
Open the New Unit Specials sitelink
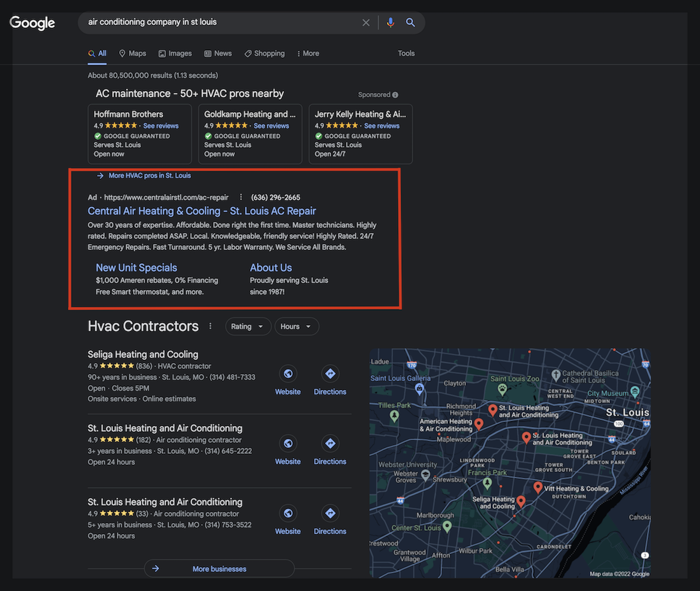(136, 268)
